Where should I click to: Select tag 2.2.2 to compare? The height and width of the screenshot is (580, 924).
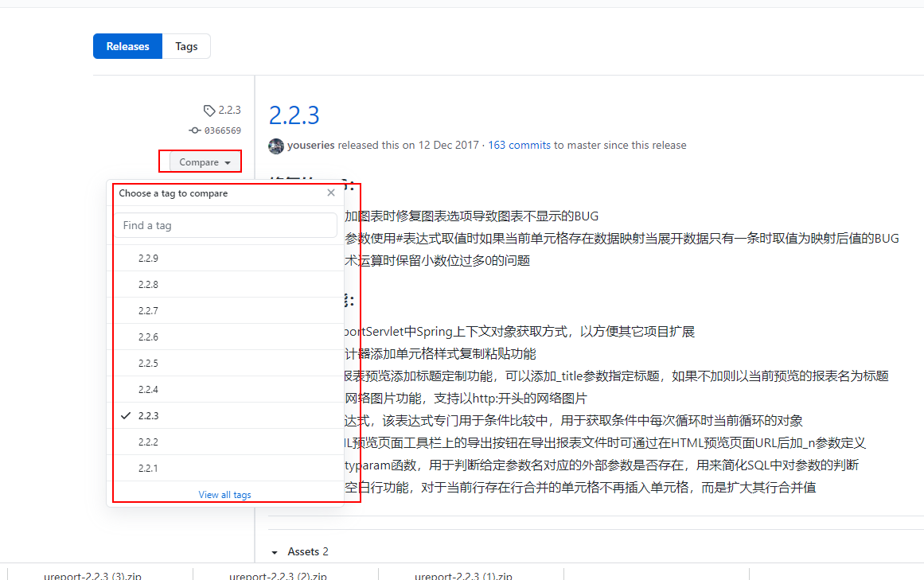[x=225, y=442]
